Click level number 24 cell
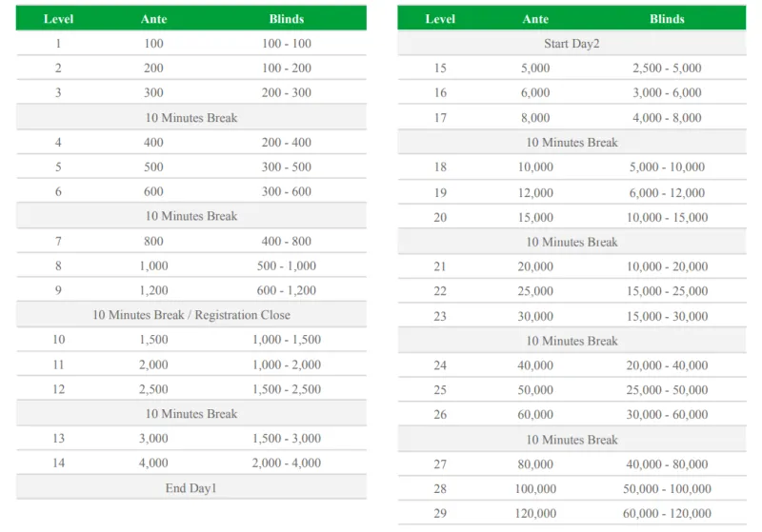 click(x=440, y=365)
